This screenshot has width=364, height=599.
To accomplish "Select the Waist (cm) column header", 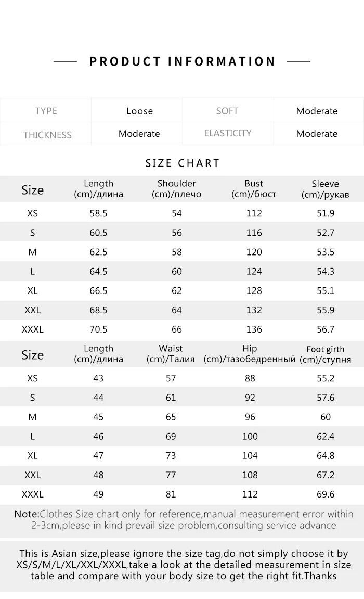I will pos(171,354).
